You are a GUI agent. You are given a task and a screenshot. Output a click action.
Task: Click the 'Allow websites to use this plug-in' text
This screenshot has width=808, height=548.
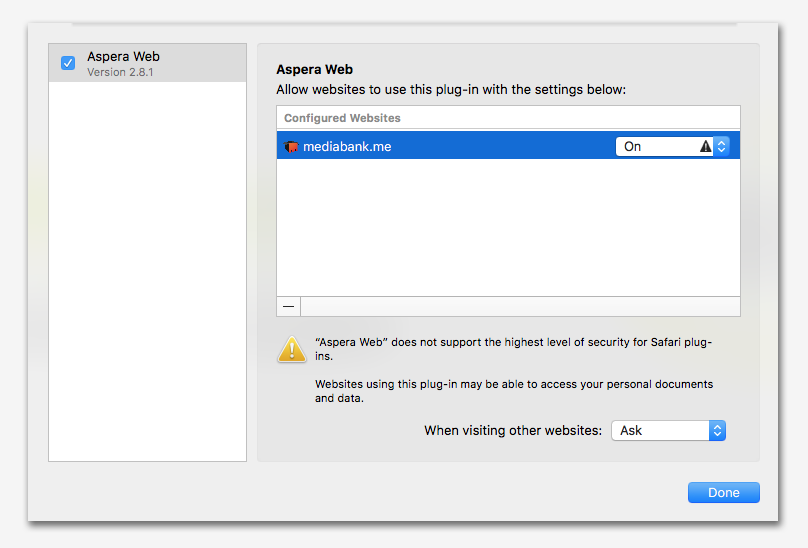tap(451, 90)
